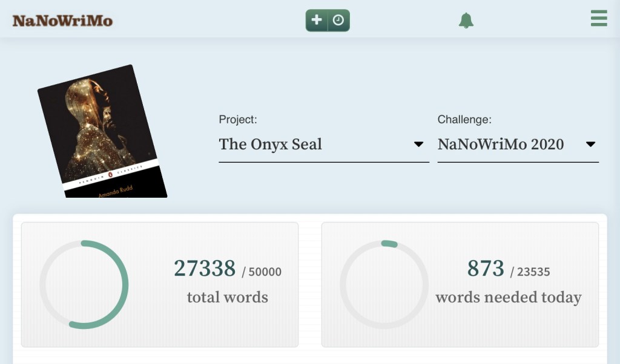Click the total words progress ring
This screenshot has height=364, width=620.
tap(84, 285)
